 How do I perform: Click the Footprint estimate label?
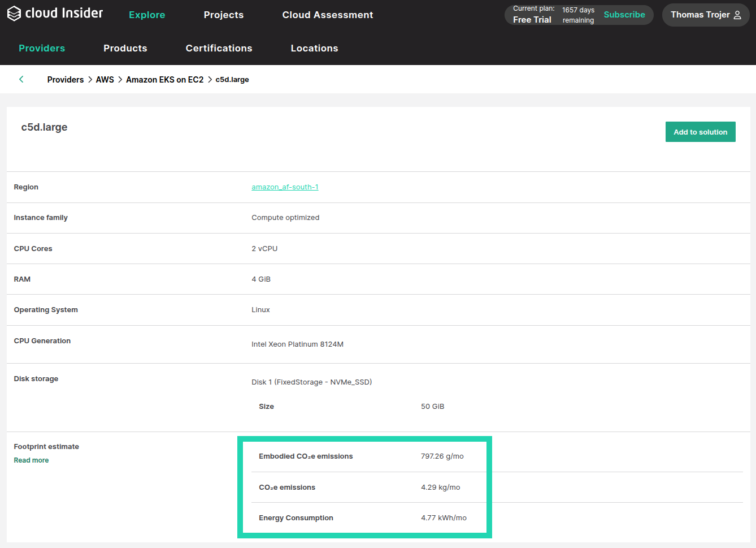(47, 447)
